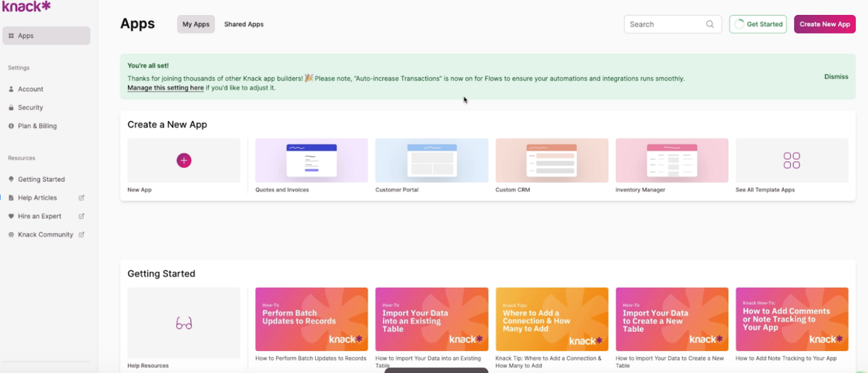Select the Customer Portal template thumbnail
Image resolution: width=868 pixels, height=373 pixels.
coord(432,160)
